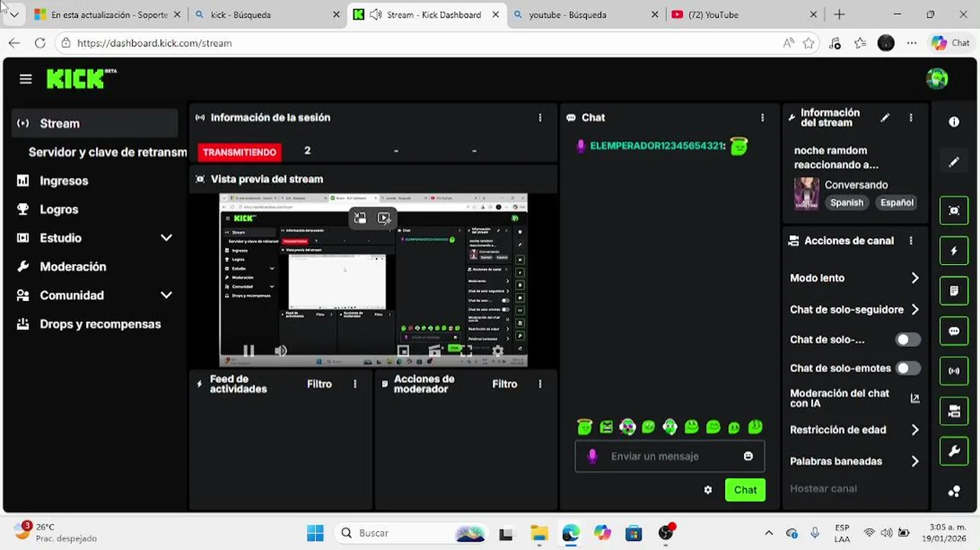The width and height of the screenshot is (980, 550).
Task: Open Información de la sesión options menu
Action: [540, 118]
